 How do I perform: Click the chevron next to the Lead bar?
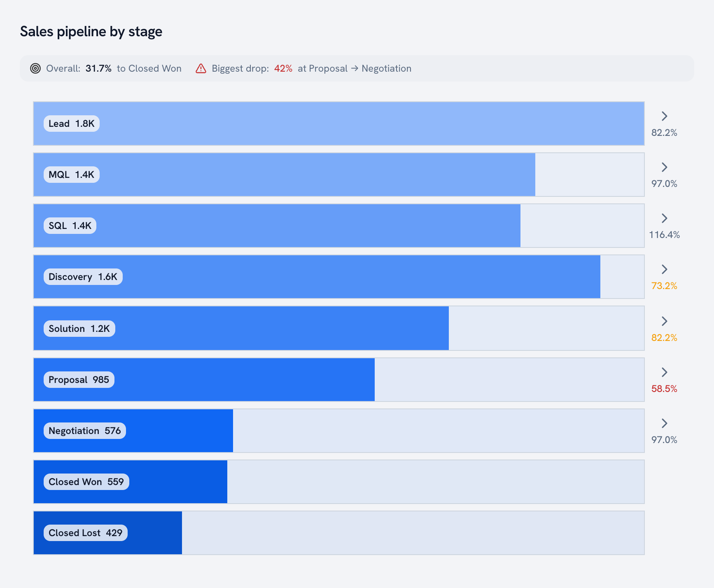coord(664,116)
